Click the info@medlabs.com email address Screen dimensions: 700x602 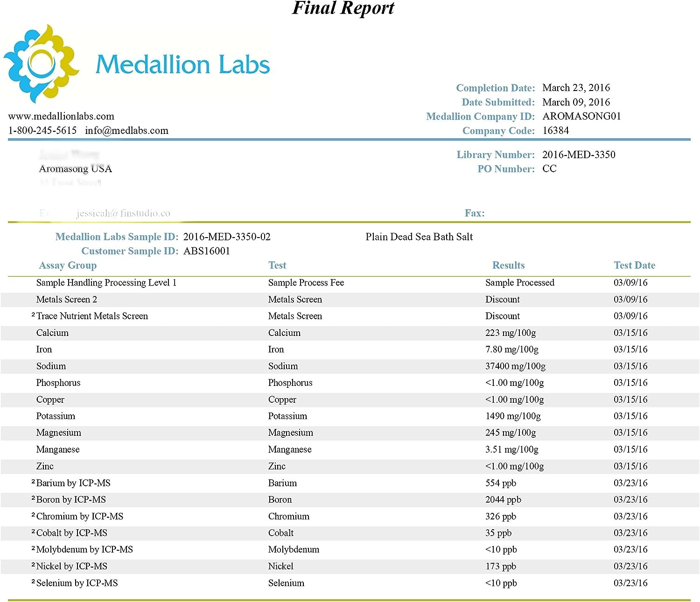click(126, 131)
